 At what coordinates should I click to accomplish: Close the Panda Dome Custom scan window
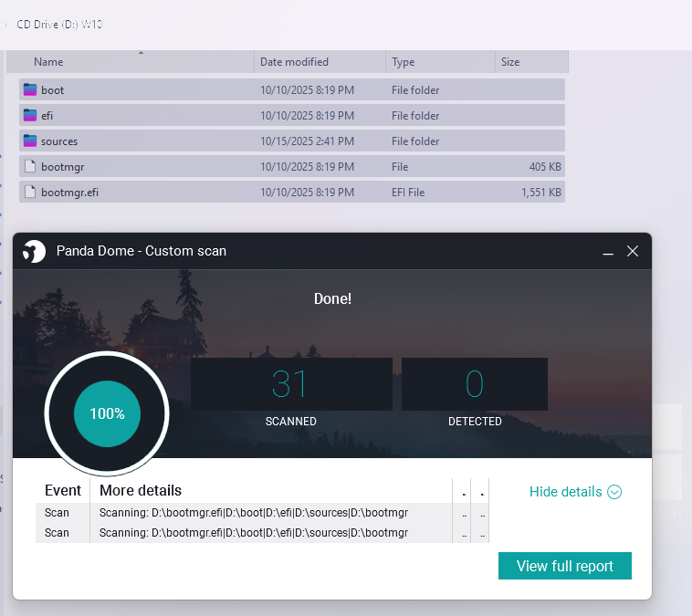click(633, 251)
